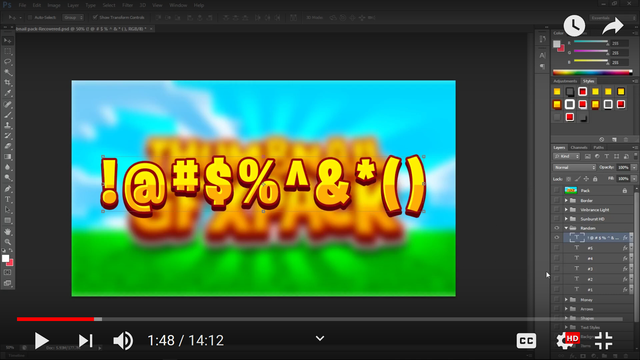This screenshot has width=640, height=360.
Task: Open the Opacity value dropdown arrow
Action: (x=634, y=167)
